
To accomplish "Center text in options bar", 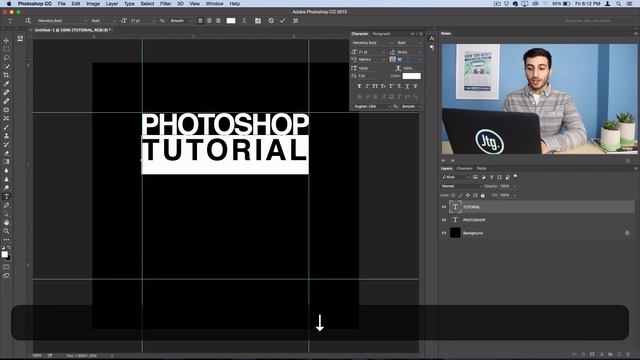I will coord(209,21).
